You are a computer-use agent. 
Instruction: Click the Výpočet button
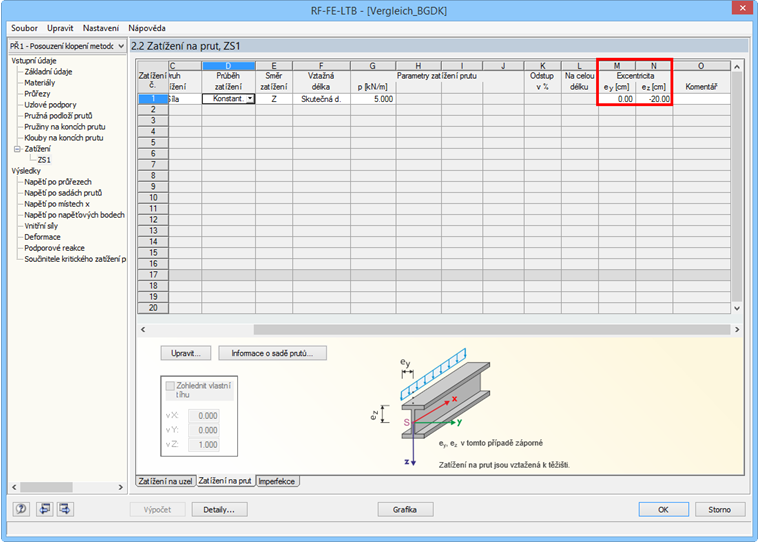158,510
